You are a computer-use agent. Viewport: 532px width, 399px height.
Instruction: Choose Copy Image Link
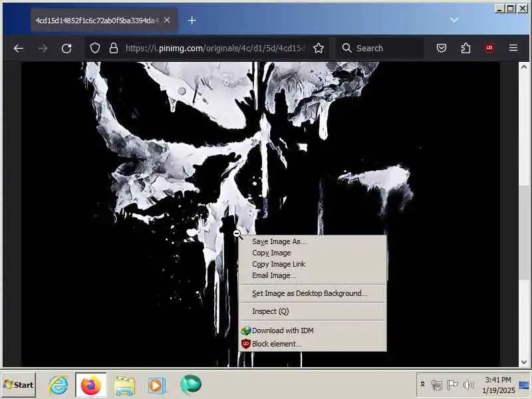[x=313, y=264]
